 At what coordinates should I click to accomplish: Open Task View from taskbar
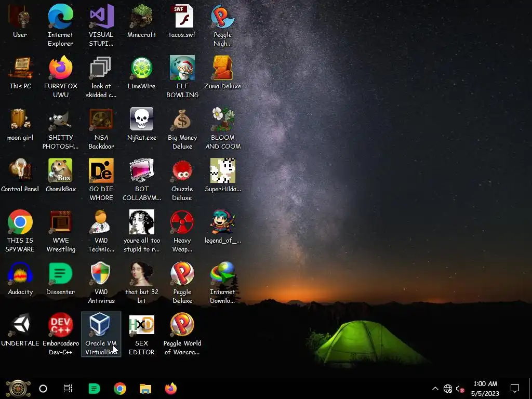(x=68, y=389)
